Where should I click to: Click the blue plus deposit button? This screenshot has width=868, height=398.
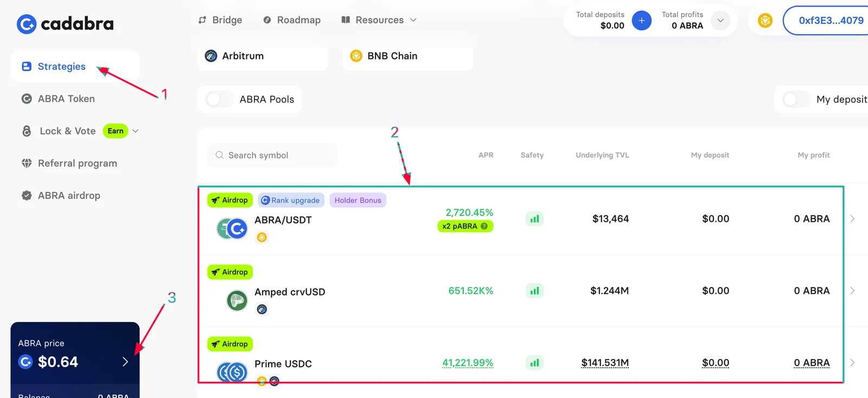(641, 21)
